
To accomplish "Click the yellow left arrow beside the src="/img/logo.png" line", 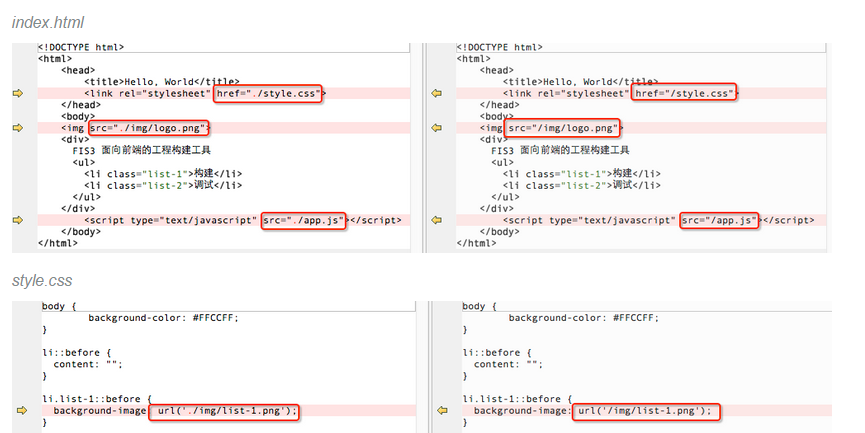I will point(437,127).
